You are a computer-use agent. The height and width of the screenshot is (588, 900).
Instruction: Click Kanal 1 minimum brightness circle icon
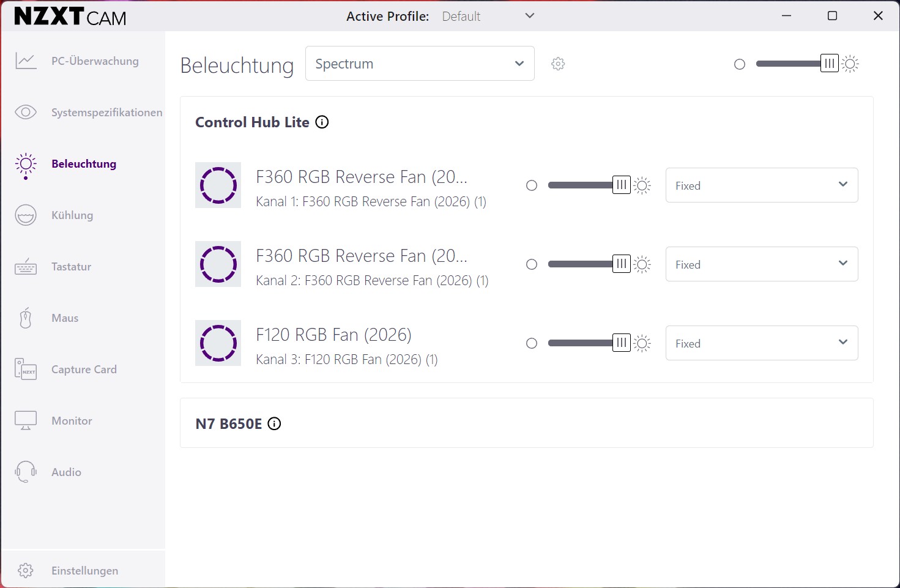tap(532, 185)
